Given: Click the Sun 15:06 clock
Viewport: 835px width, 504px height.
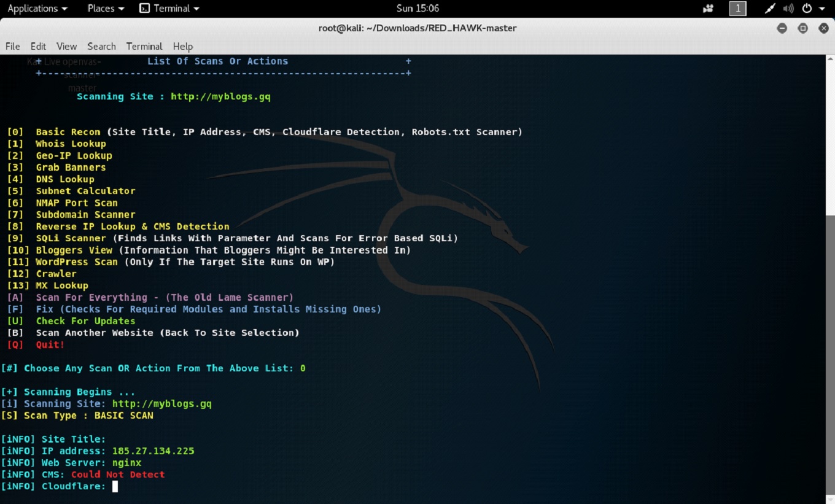Looking at the screenshot, I should coord(417,9).
